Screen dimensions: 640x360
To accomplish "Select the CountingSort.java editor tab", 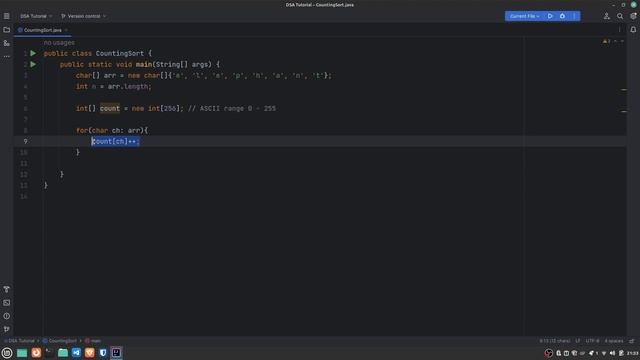I will [42, 30].
